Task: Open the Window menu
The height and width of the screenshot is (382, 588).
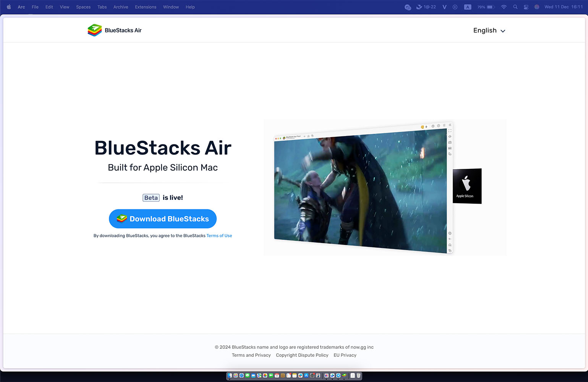Action: click(x=171, y=7)
